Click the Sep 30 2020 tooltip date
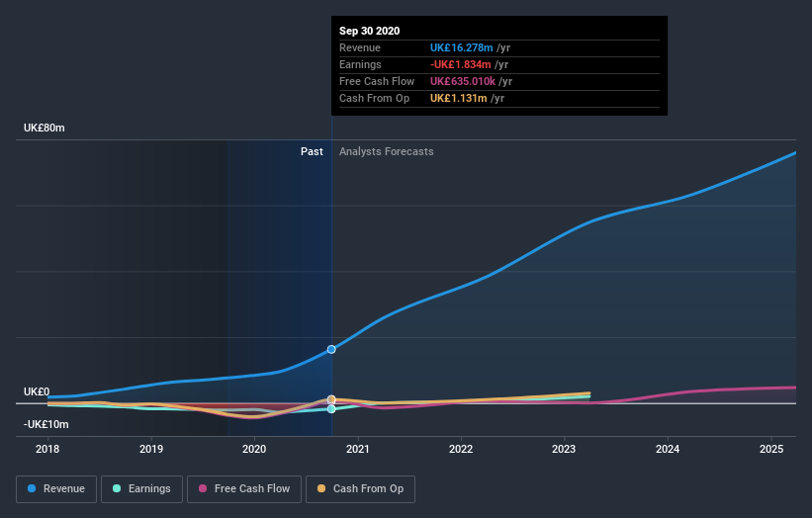The image size is (812, 518). pos(369,31)
